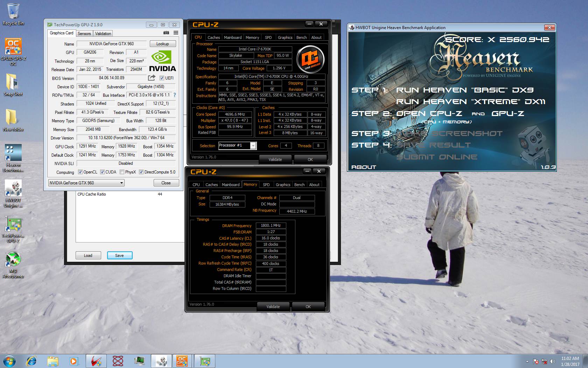Click the GPU-Z screenshot camera icon
Image resolution: width=588 pixels, height=368 pixels.
coord(166,33)
